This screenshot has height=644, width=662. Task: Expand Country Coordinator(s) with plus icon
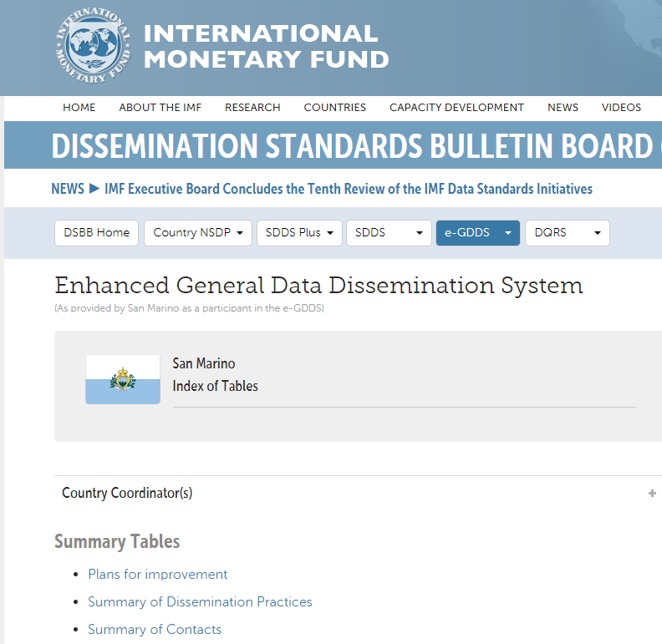[x=652, y=493]
